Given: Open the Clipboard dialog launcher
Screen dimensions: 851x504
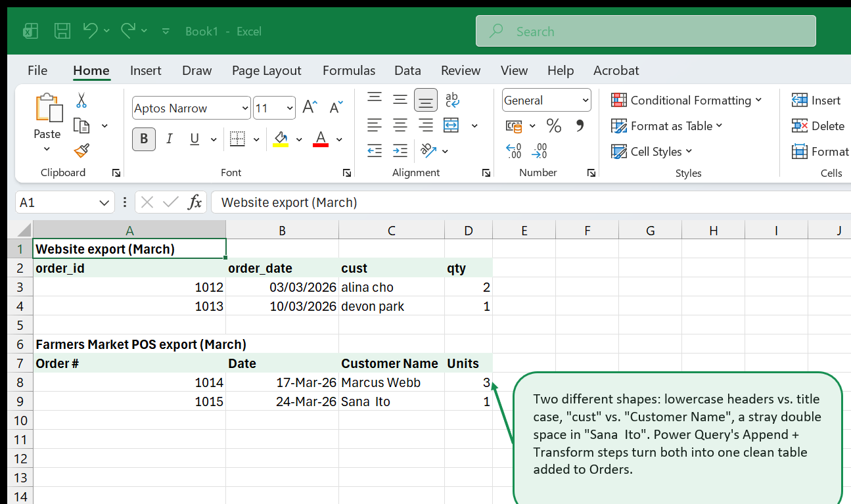Looking at the screenshot, I should (x=116, y=173).
